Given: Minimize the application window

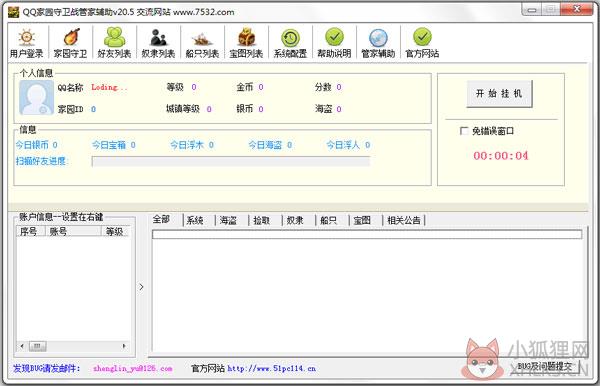Looking at the screenshot, I should pos(532,10).
